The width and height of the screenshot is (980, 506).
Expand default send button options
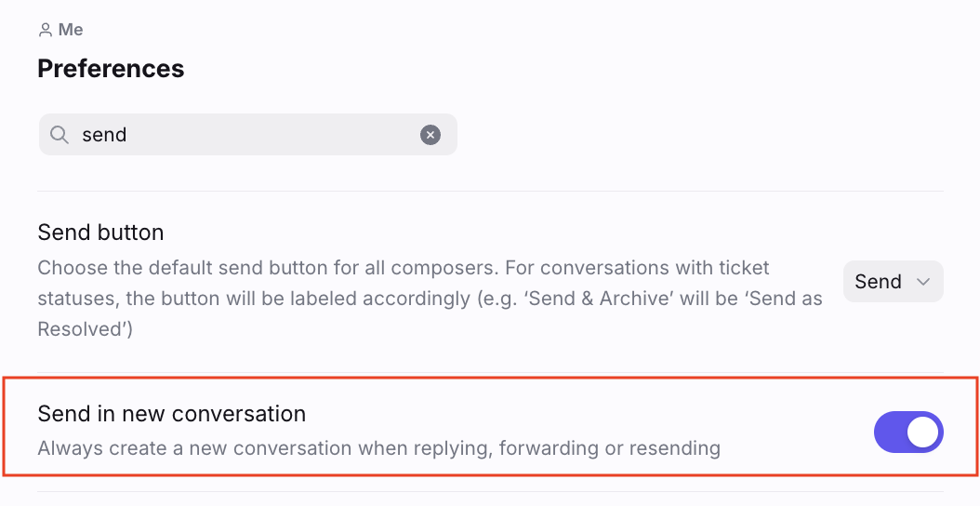[x=894, y=282]
